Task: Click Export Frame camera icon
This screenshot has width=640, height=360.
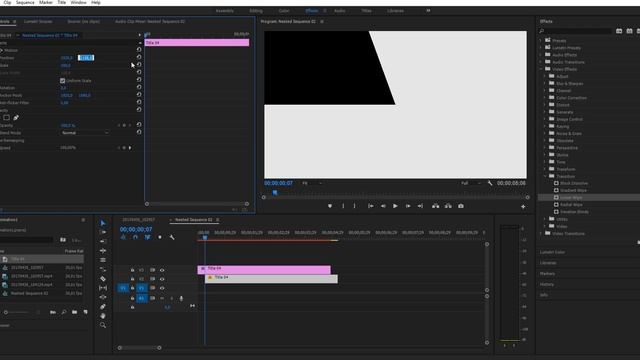Action: pyautogui.click(x=461, y=206)
